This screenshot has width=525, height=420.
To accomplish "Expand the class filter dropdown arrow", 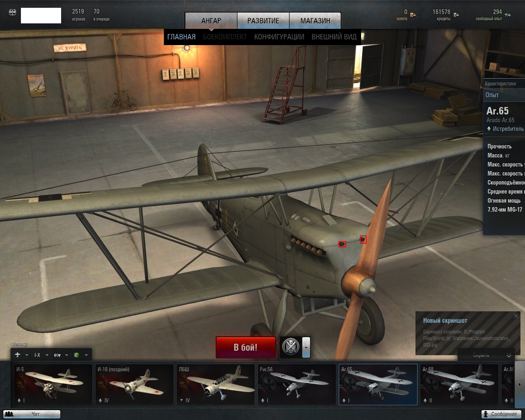I will pos(66,355).
